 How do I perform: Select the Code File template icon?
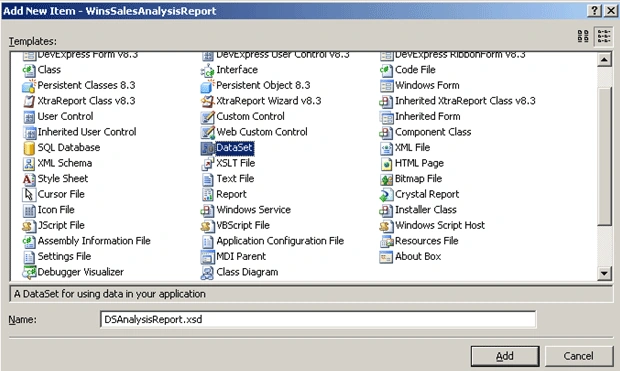click(386, 70)
